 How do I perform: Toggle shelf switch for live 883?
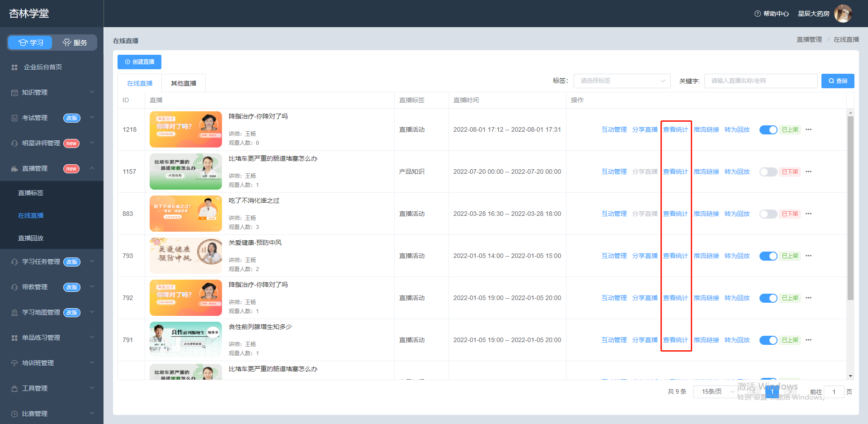(x=768, y=214)
